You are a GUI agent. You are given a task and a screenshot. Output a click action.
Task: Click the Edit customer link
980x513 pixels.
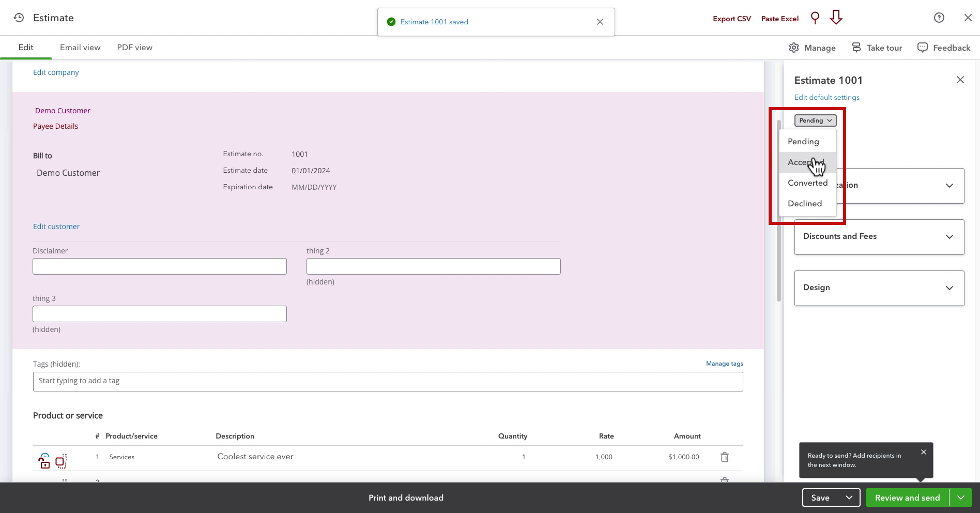point(56,227)
